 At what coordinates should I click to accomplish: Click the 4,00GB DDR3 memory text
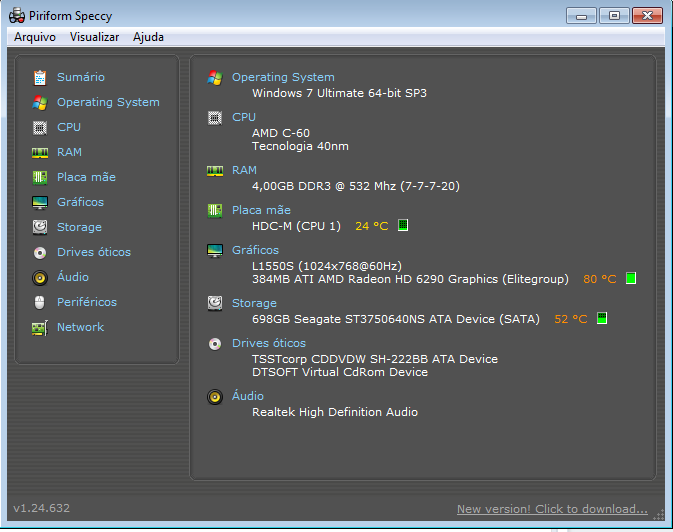tap(356, 186)
